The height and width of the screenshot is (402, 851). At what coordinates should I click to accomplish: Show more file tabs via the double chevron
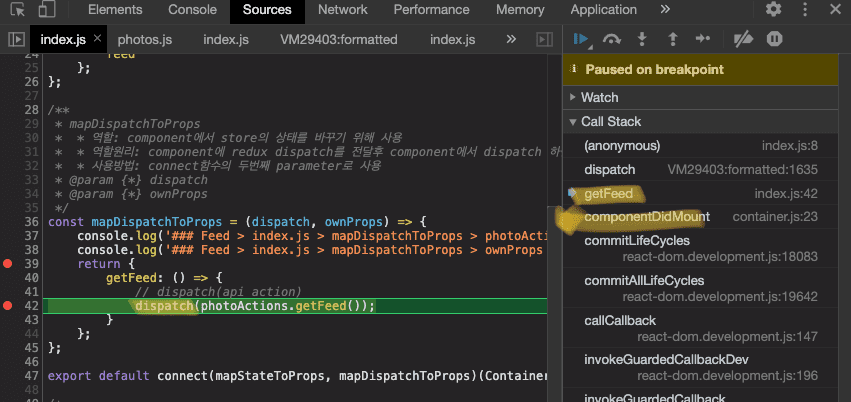coord(511,40)
